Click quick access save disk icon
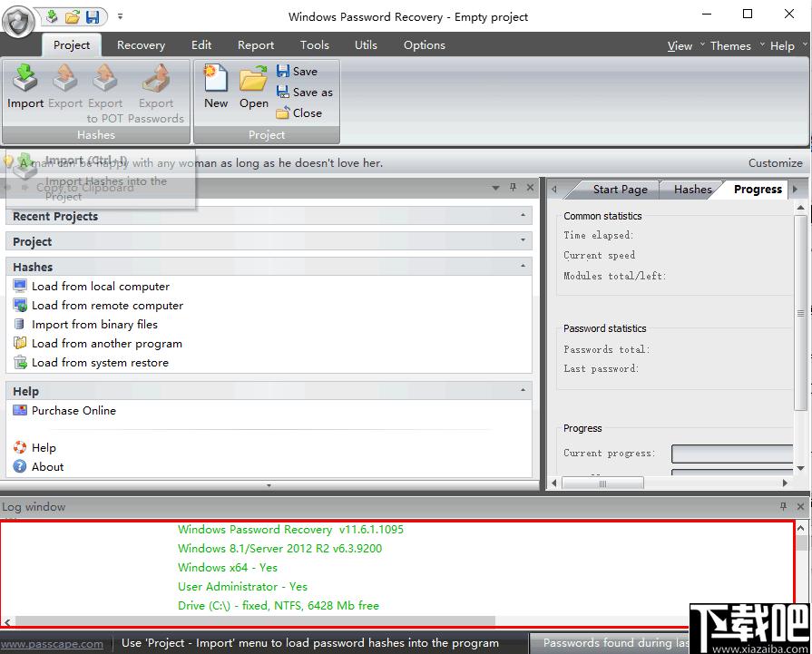This screenshot has height=654, width=812. coord(93,16)
